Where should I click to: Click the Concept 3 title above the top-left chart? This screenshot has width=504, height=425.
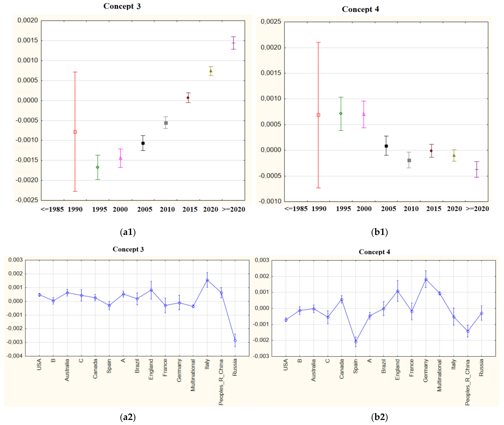pos(122,6)
